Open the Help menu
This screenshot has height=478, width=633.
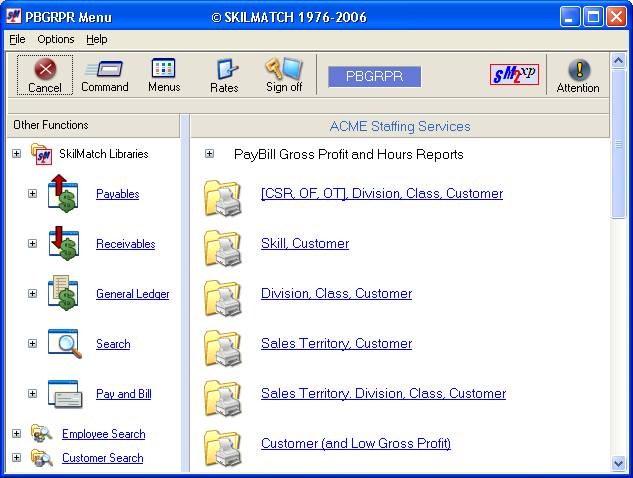[x=96, y=40]
